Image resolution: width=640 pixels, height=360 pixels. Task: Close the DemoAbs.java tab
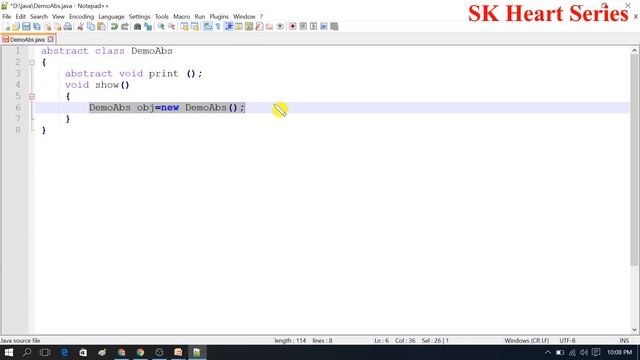coord(51,39)
